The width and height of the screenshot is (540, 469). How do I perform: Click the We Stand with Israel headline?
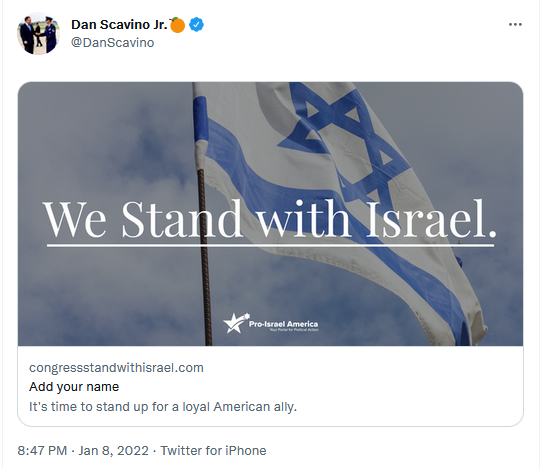pyautogui.click(x=270, y=219)
